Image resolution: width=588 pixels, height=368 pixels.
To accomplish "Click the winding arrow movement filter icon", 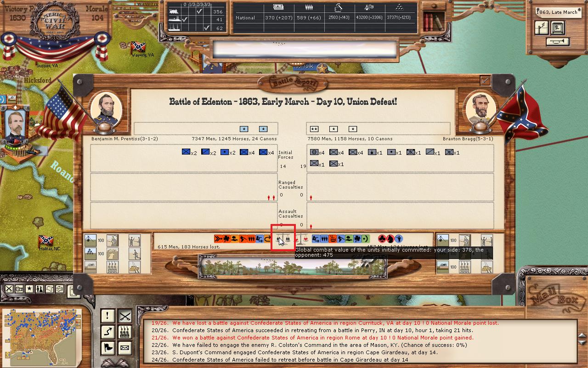I will click(107, 332).
